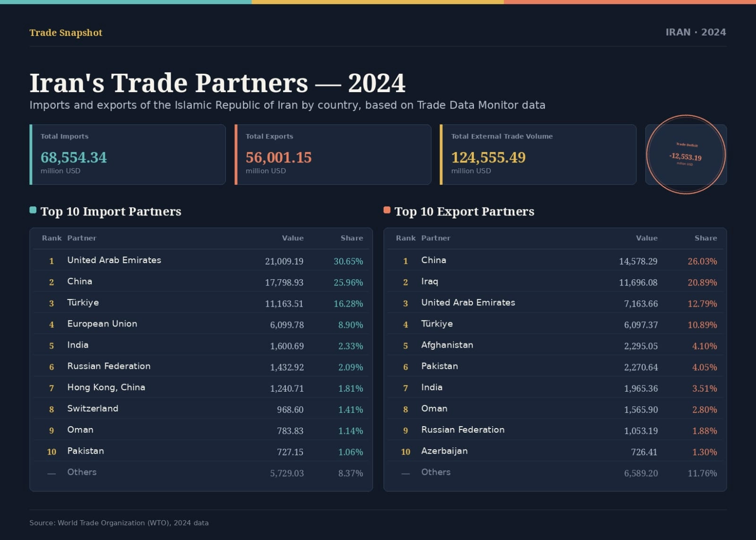This screenshot has height=540, width=756.
Task: Click the Total Imports summary card
Action: 128,154
